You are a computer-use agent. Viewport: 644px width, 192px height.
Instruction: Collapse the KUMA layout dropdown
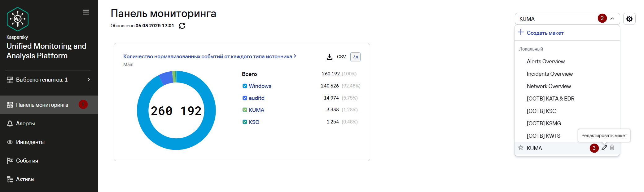pyautogui.click(x=612, y=19)
